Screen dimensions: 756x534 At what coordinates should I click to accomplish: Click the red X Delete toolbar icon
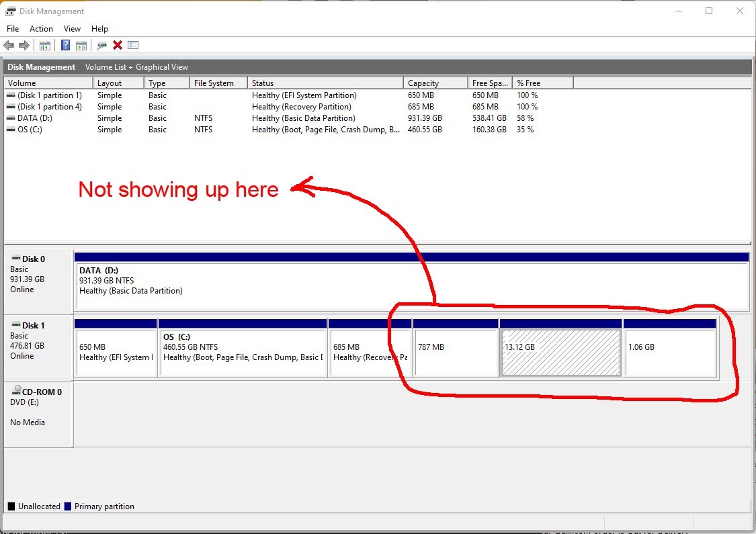117,45
